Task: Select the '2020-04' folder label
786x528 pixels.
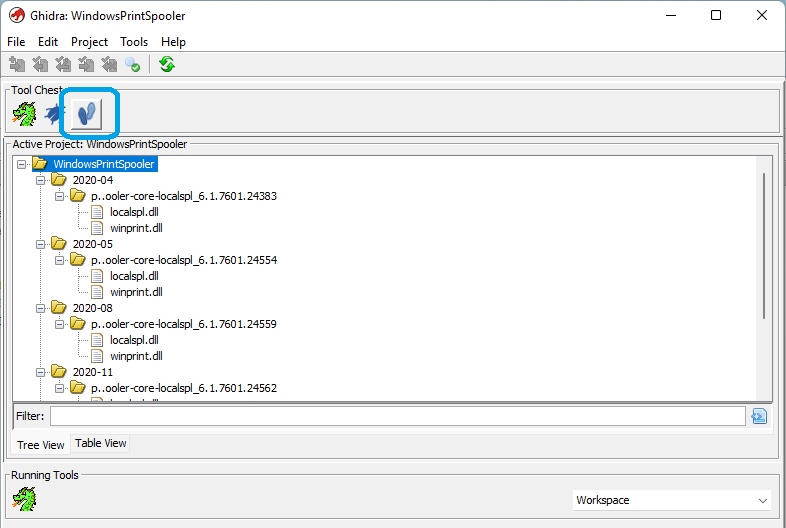Action: pyautogui.click(x=93, y=180)
